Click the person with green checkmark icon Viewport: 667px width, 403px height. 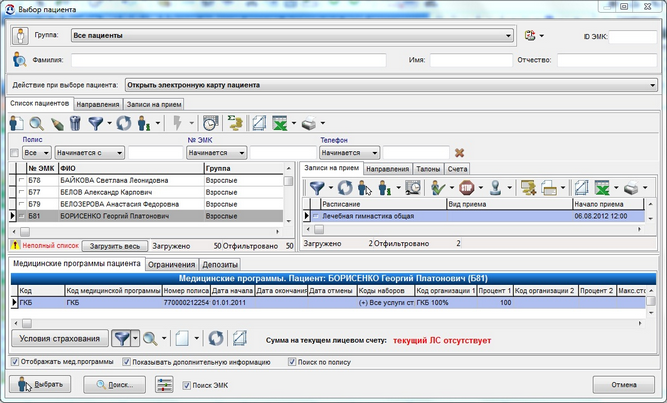(x=438, y=188)
